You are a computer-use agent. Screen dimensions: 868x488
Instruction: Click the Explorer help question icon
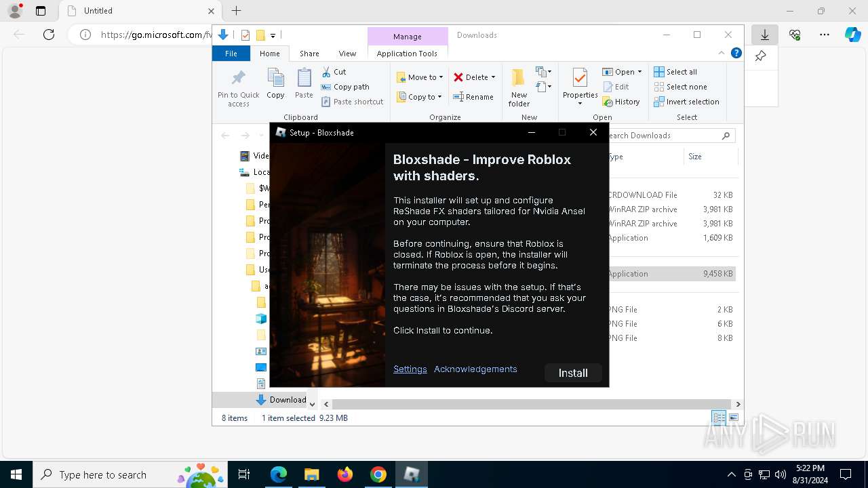(736, 53)
